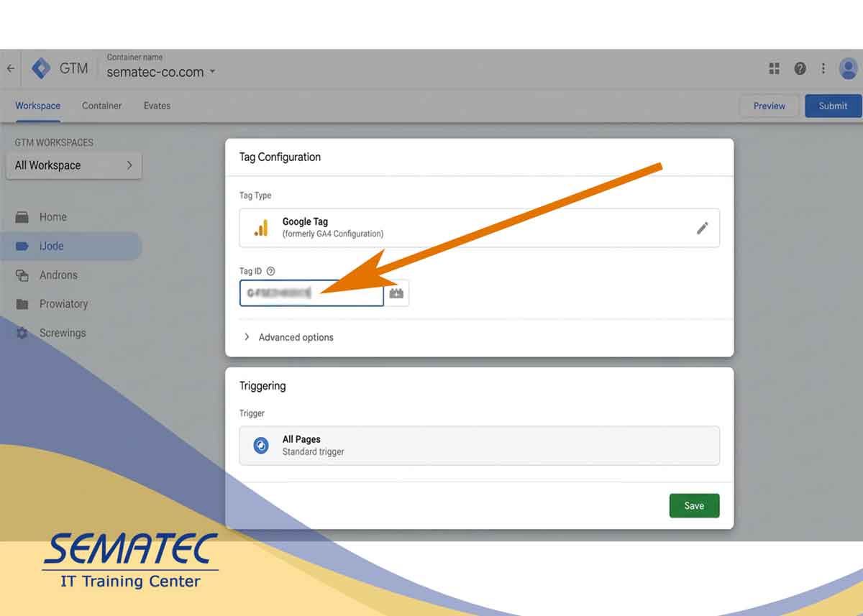The image size is (863, 616).
Task: Open the sematec-co.com container dropdown
Action: tap(161, 72)
